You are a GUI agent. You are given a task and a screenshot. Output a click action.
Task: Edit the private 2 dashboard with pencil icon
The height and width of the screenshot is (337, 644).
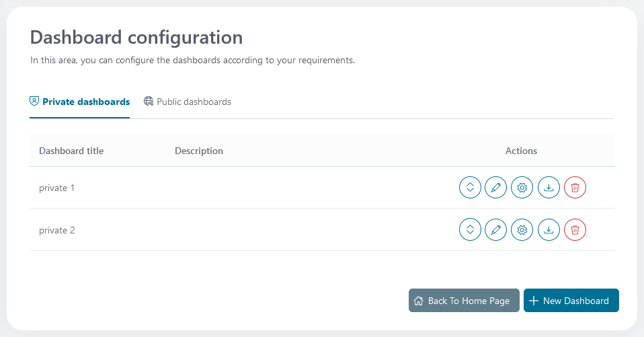(496, 230)
